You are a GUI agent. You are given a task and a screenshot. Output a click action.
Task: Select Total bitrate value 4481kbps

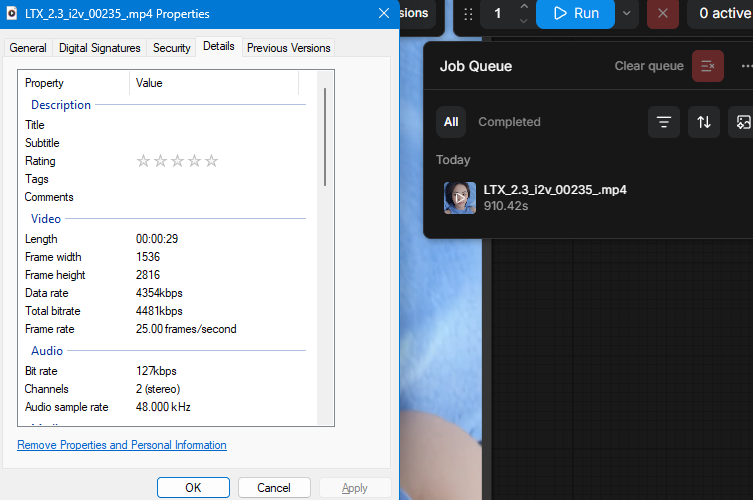click(x=159, y=311)
